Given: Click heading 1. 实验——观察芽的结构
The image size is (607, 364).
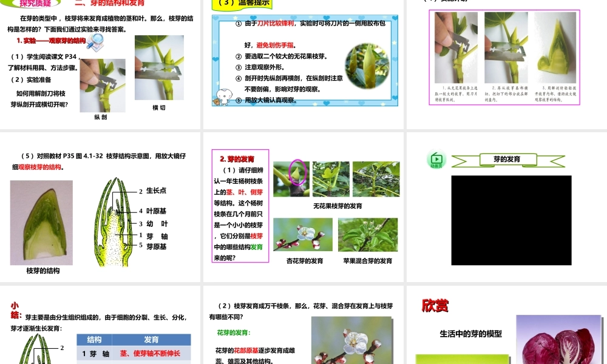Looking at the screenshot, I should pos(51,41).
